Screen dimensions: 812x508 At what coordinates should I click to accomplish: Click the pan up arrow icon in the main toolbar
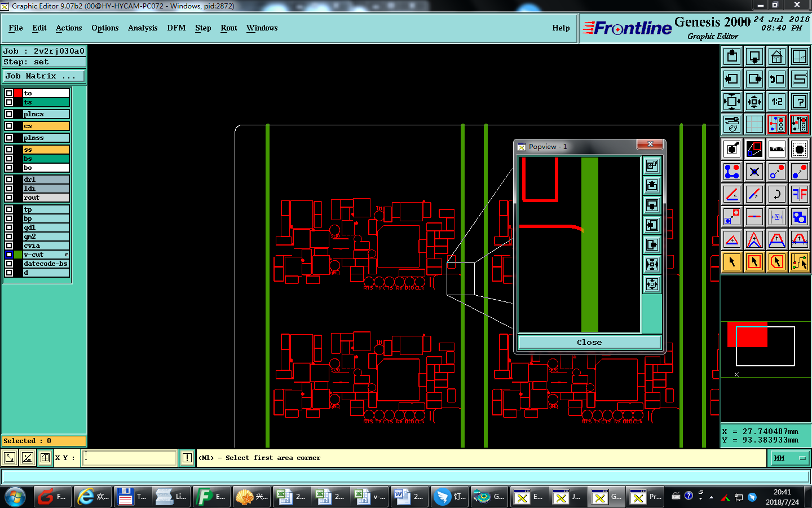732,56
